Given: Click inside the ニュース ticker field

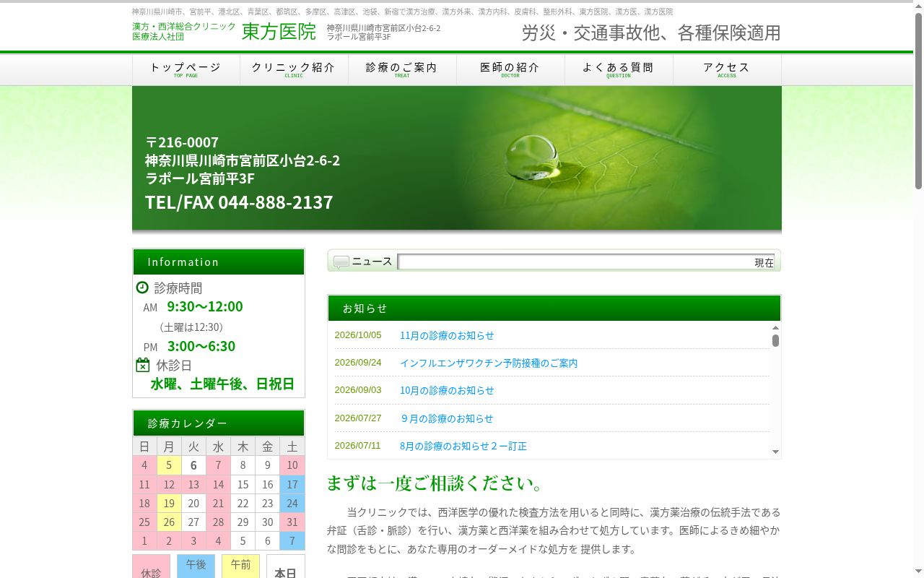Looking at the screenshot, I should pyautogui.click(x=586, y=262).
